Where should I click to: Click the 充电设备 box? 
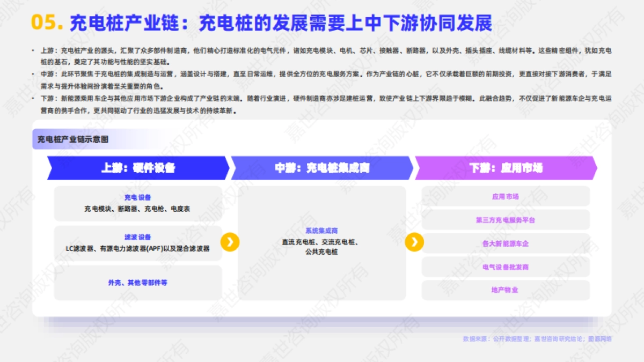pos(138,203)
